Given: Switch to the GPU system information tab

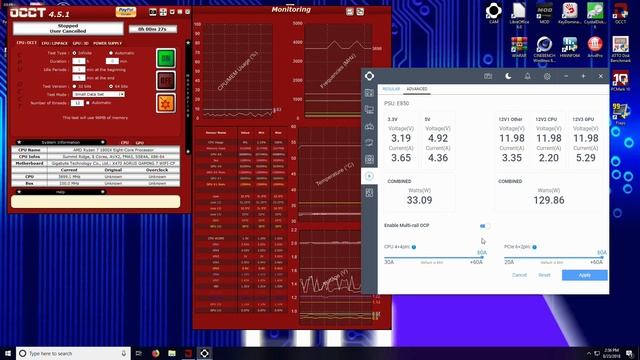Looking at the screenshot, I should point(139,143).
